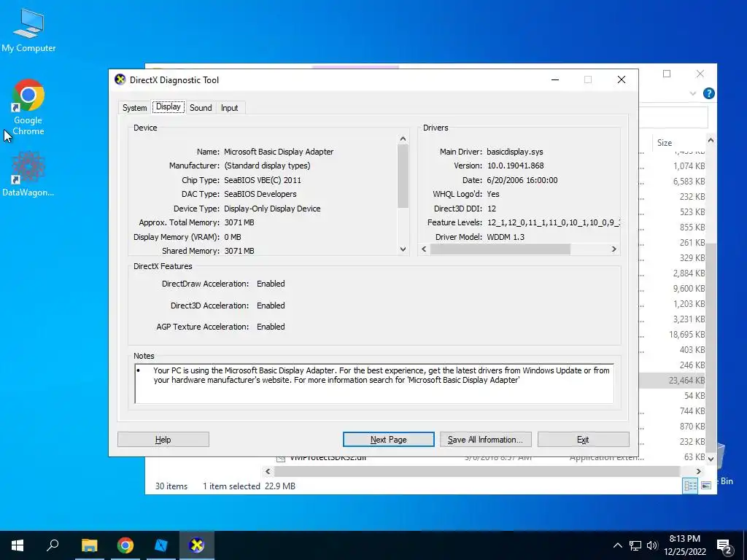This screenshot has height=560, width=747.
Task: Show hidden system tray icons
Action: coord(617,545)
